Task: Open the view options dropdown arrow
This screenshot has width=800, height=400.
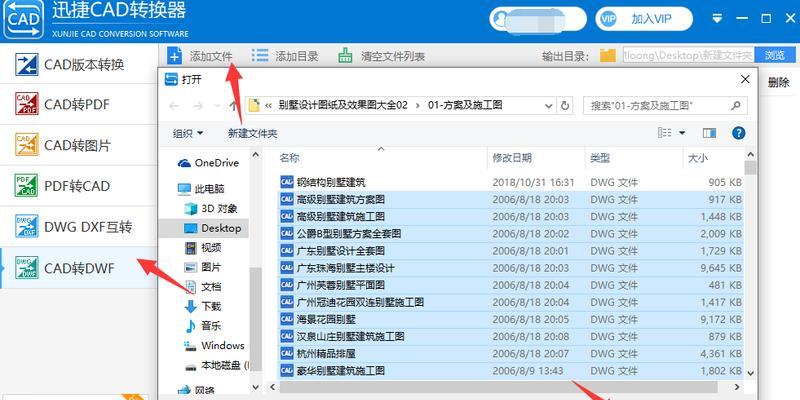Action: [x=682, y=133]
